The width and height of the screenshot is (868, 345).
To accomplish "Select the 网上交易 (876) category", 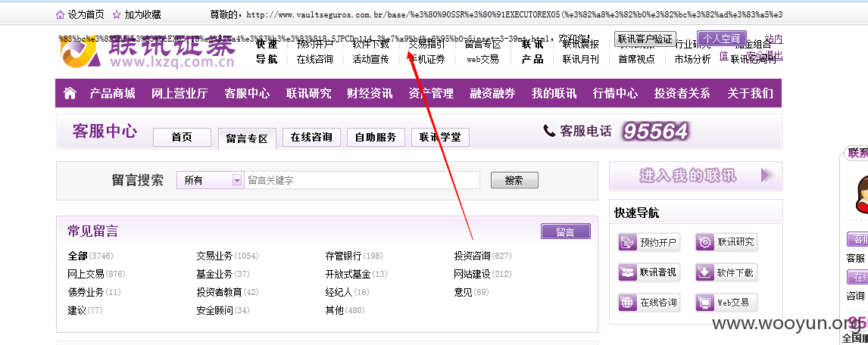I will (x=96, y=274).
